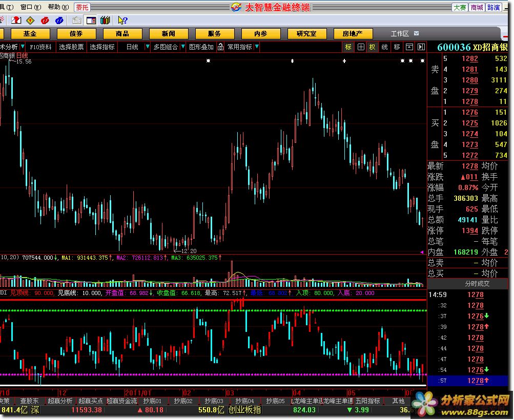Image resolution: width=514 pixels, height=420 pixels.
Task: Click the 分时成交 panel header
Action: point(468,284)
